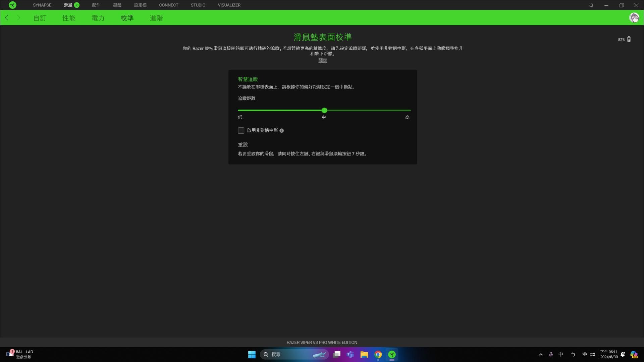Click the Razer logo in the top-left corner
The height and width of the screenshot is (362, 644).
coord(13,5)
